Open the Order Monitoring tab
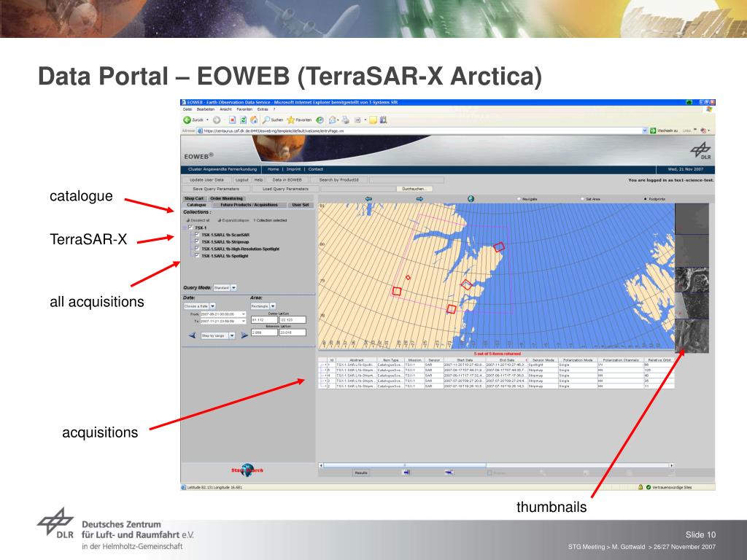The image size is (747, 560). tap(226, 198)
